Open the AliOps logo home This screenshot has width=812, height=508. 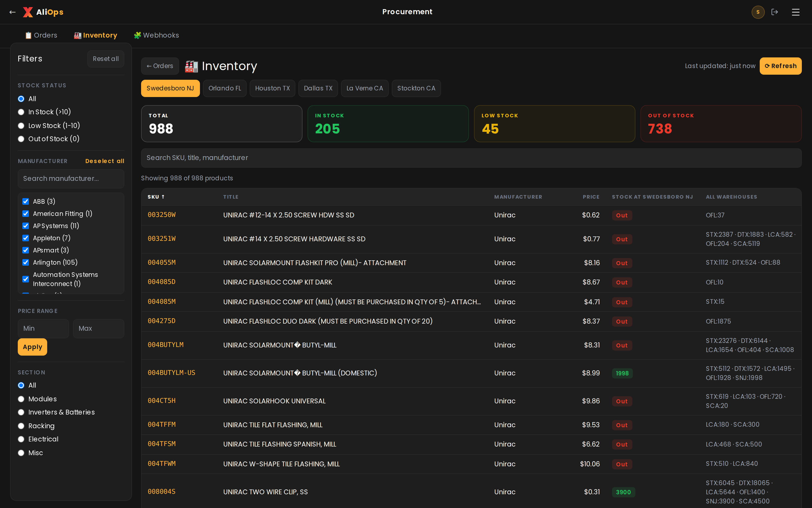click(43, 12)
